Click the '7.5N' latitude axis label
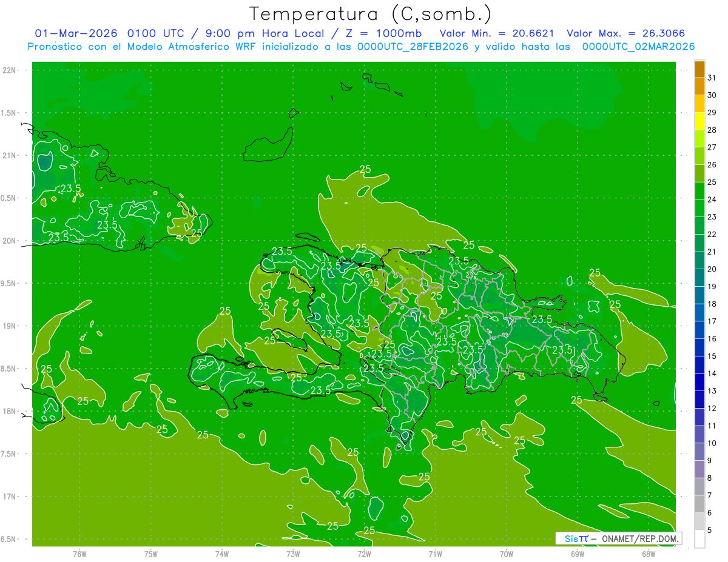Image resolution: width=728 pixels, height=562 pixels. coord(10,453)
